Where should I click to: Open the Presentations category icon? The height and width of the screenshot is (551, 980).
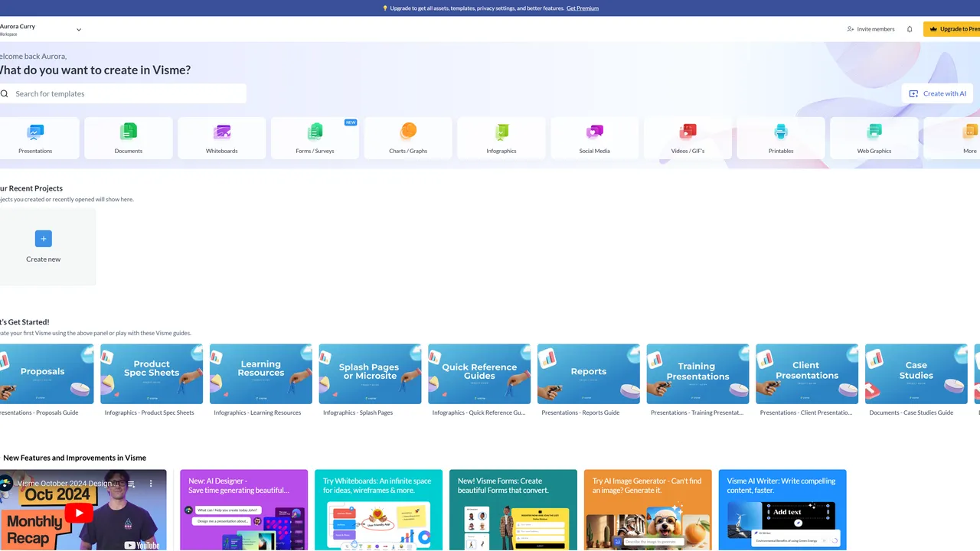[x=35, y=132]
